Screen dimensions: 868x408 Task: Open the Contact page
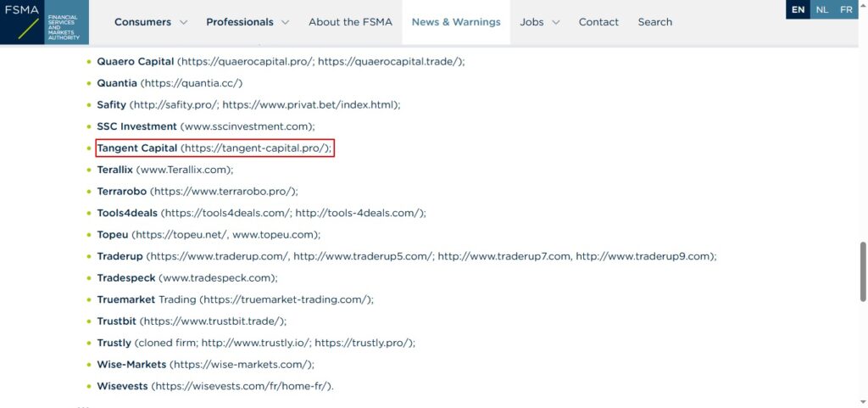(x=598, y=22)
